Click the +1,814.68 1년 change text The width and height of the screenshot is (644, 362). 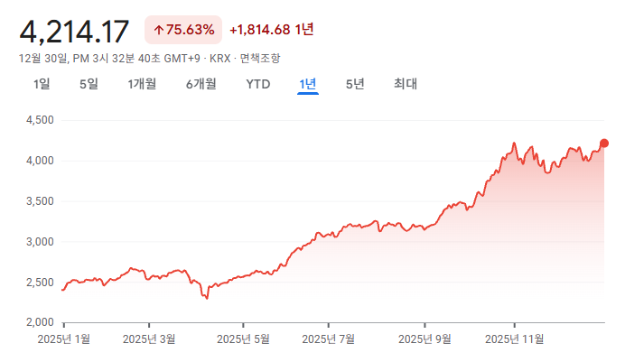[272, 30]
